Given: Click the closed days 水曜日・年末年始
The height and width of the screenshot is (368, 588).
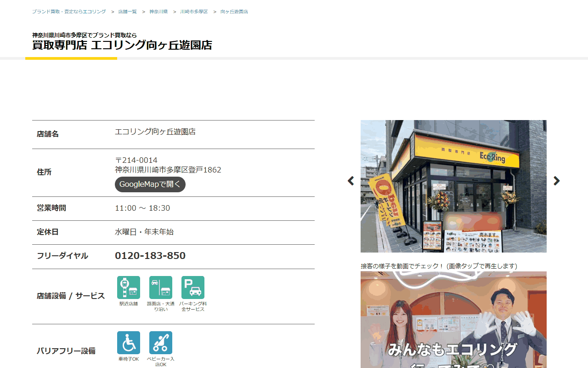Looking at the screenshot, I should coord(144,232).
